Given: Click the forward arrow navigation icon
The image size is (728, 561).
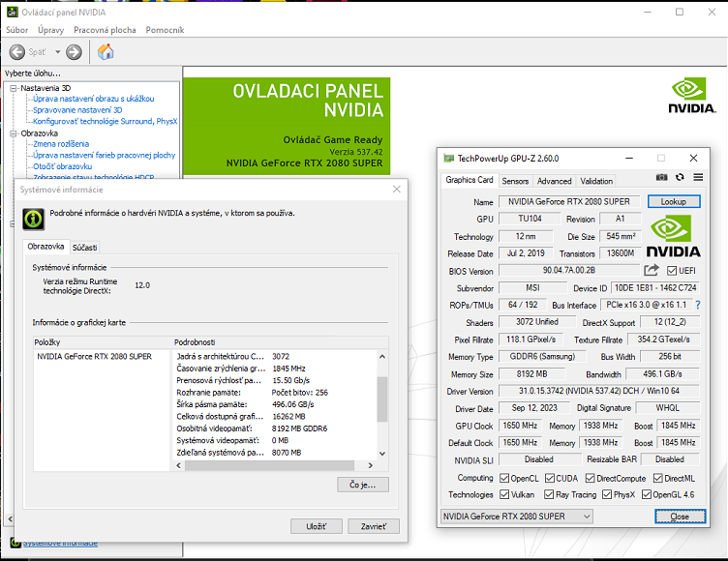Looking at the screenshot, I should point(74,51).
